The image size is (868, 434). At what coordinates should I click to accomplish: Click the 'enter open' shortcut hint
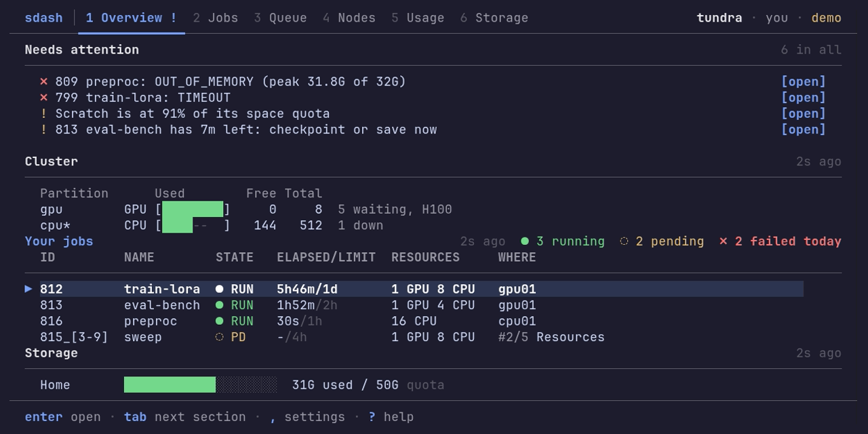tap(63, 417)
